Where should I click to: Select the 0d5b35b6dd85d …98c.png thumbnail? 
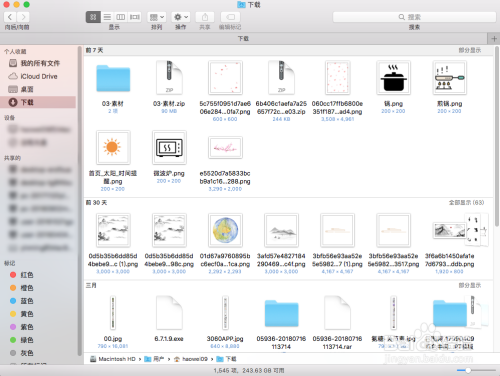(169, 230)
